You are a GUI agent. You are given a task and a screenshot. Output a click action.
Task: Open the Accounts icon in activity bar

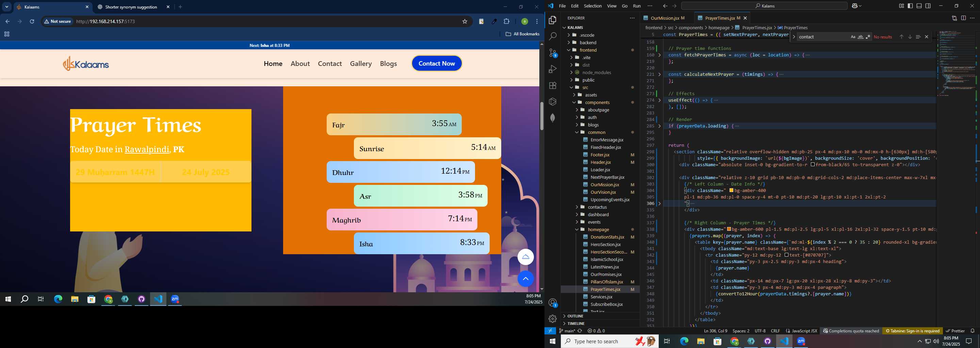tap(553, 303)
